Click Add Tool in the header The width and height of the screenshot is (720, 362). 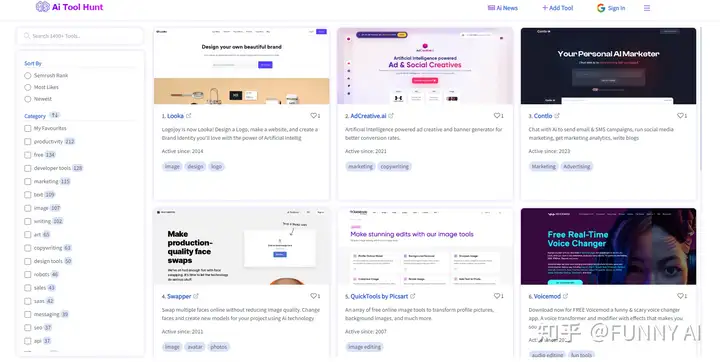(557, 8)
